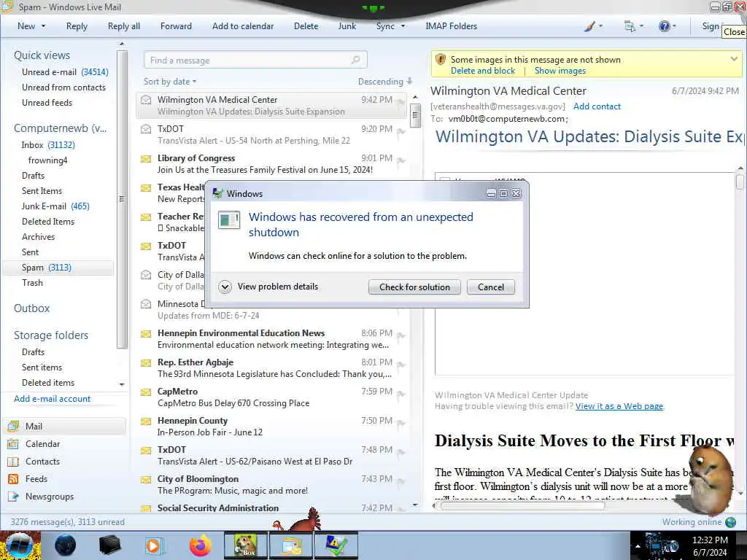Launch Firefox from the taskbar
The image size is (747, 560).
(201, 545)
